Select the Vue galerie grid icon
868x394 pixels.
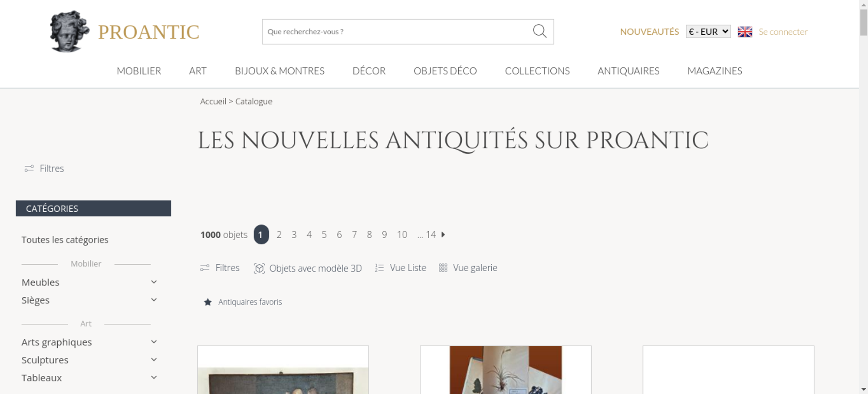click(443, 268)
